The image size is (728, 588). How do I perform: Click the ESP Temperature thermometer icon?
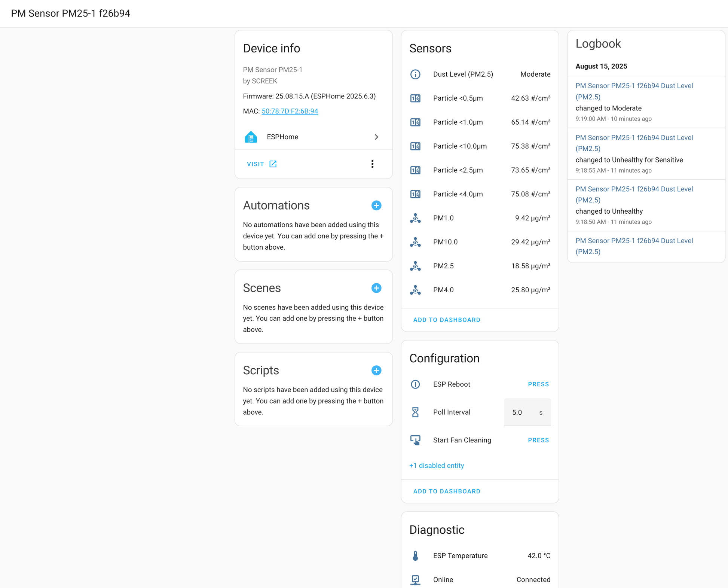415,555
